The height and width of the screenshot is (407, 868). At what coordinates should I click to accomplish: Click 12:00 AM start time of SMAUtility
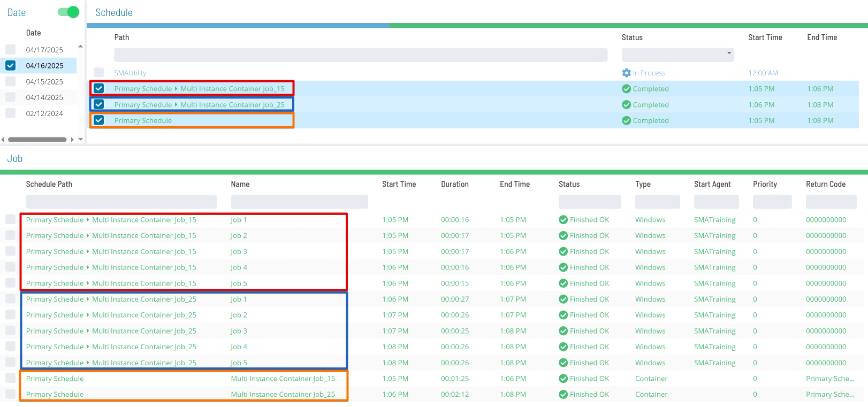pyautogui.click(x=763, y=73)
